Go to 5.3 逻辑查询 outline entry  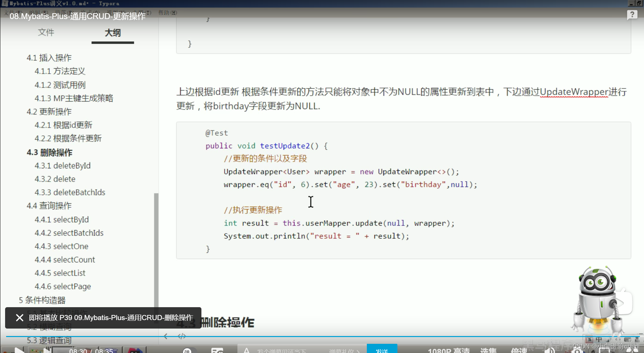(49, 340)
